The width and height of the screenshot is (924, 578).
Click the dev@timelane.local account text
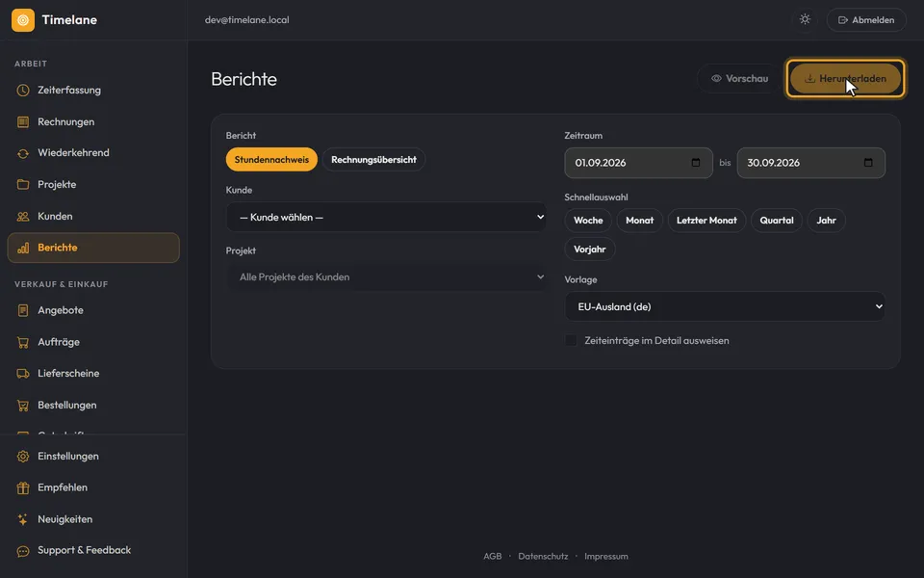247,20
